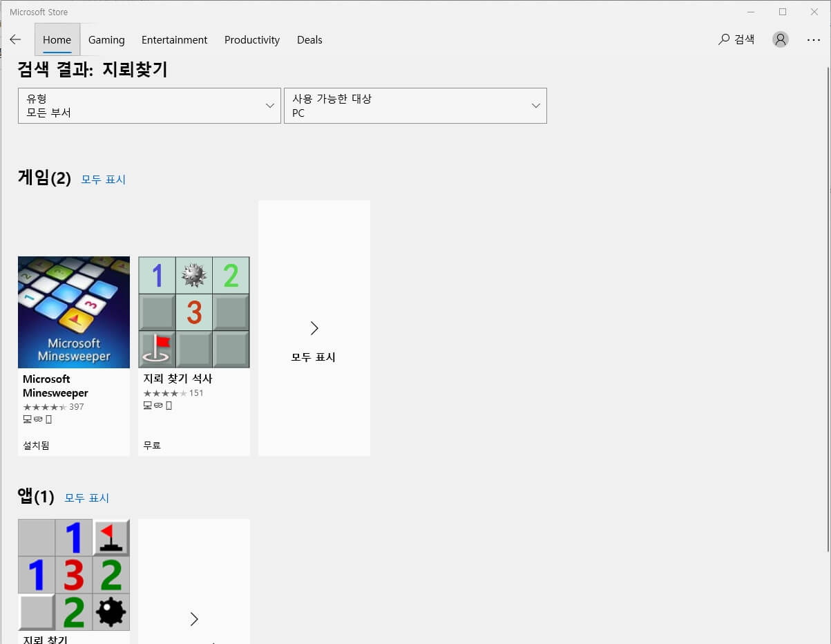
Task: Go back with the back arrow
Action: click(15, 39)
